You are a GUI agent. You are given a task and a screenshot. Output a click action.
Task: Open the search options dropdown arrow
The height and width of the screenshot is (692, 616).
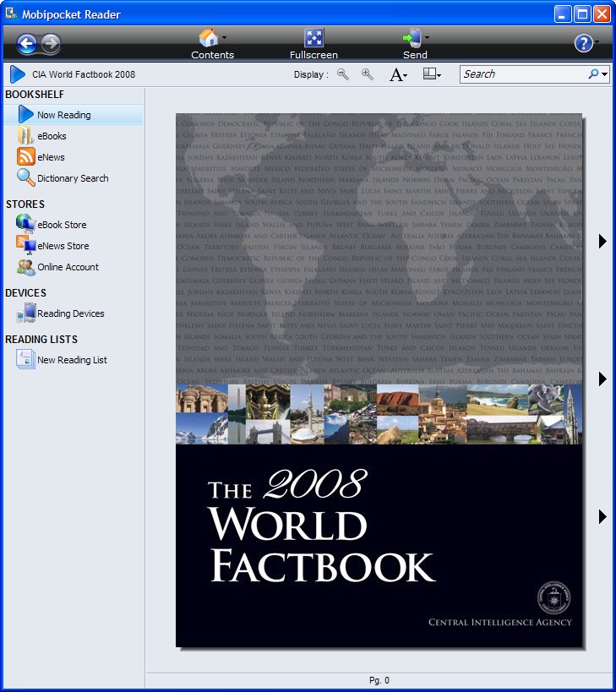tap(604, 74)
